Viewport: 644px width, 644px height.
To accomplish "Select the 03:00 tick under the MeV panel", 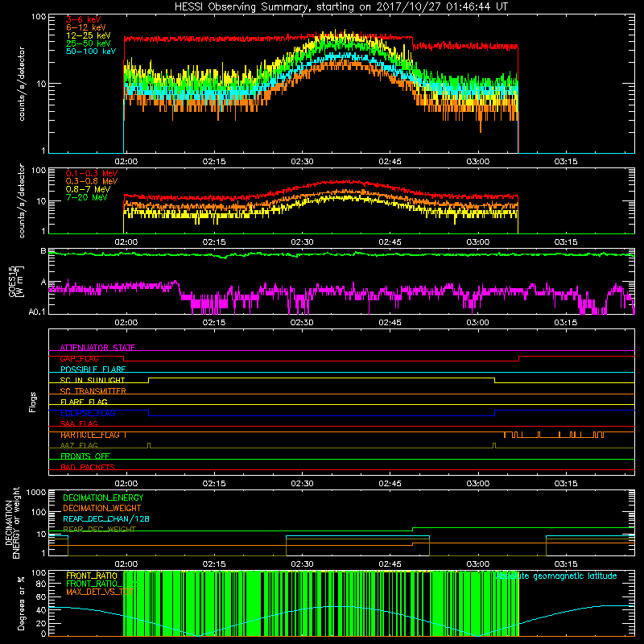I will coord(477,242).
